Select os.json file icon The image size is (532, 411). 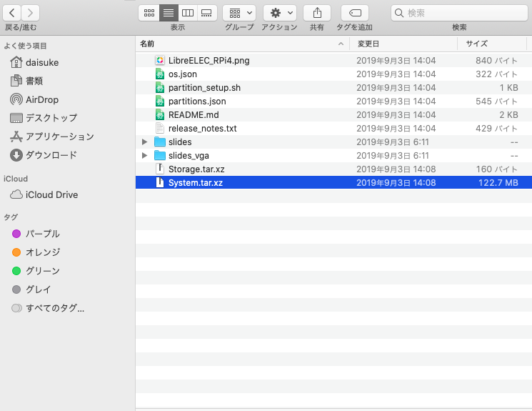click(160, 74)
